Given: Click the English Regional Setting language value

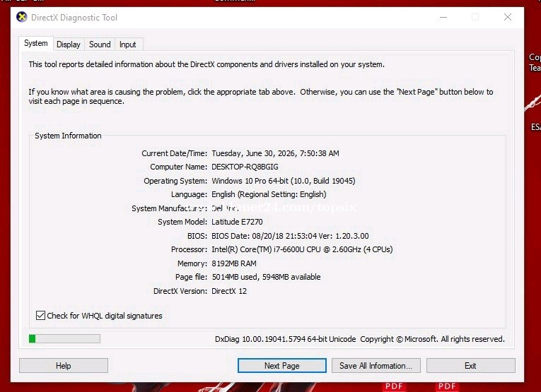Looking at the screenshot, I should coord(269,194).
